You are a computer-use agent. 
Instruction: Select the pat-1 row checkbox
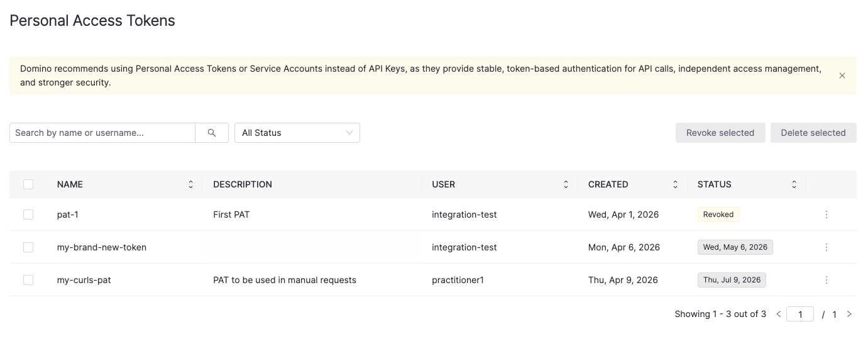point(28,215)
